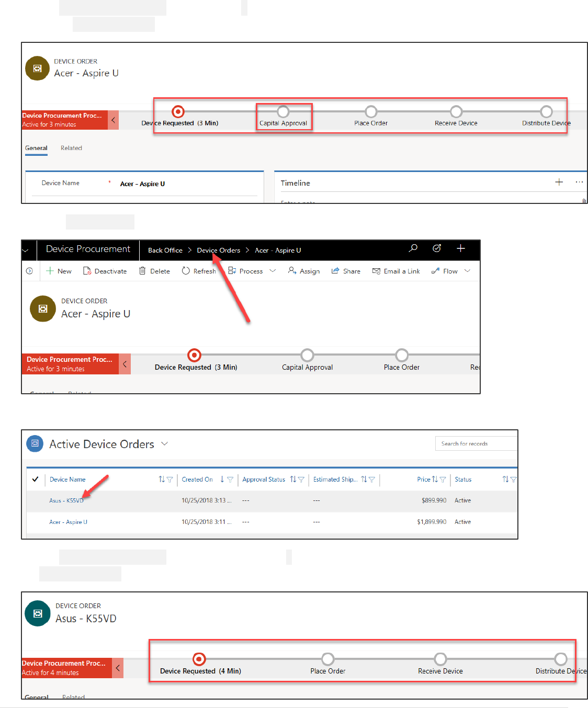Click the circled arrow icon left of New
Screen dimensions: 588x708
(29, 271)
